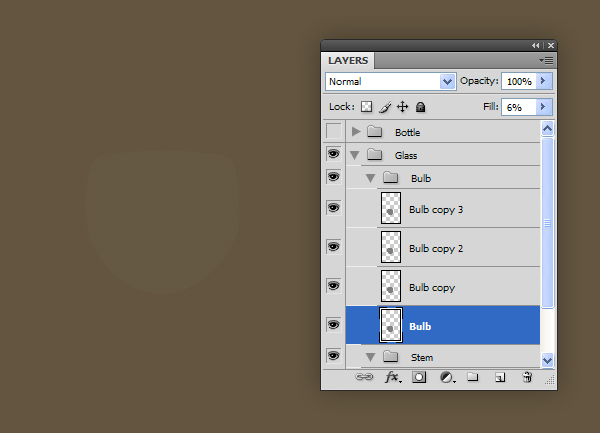Select the Glass group
This screenshot has width=600, height=433.
click(443, 155)
